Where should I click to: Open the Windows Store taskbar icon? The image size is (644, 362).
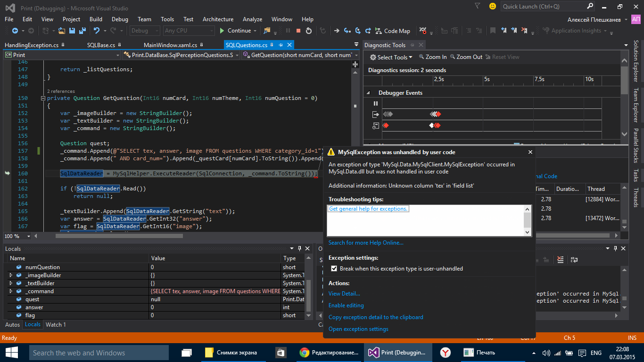(280, 353)
